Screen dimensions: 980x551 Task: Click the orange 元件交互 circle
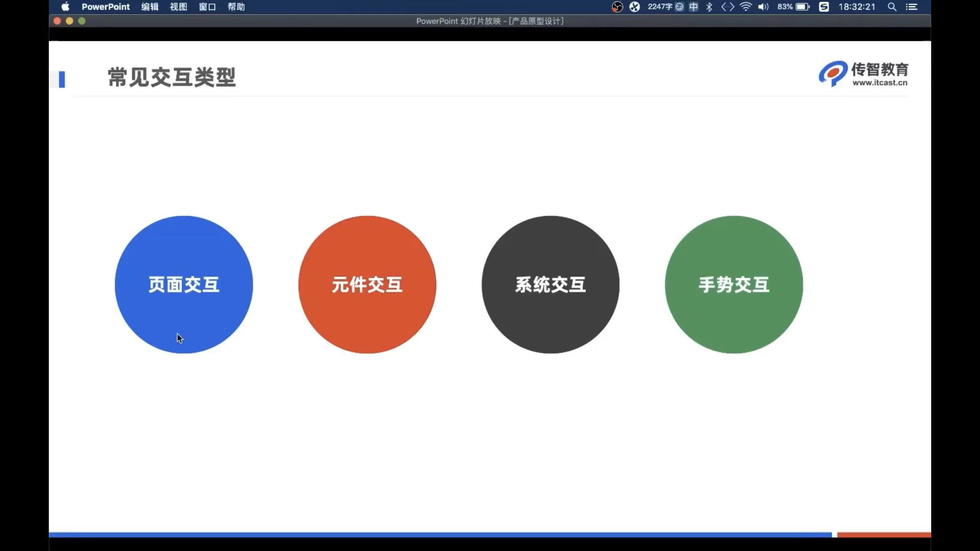pos(367,284)
